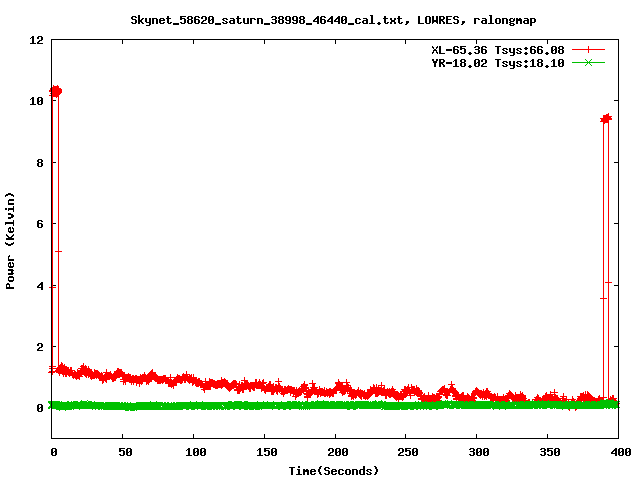Click the x-axis tick label 150

click(267, 452)
